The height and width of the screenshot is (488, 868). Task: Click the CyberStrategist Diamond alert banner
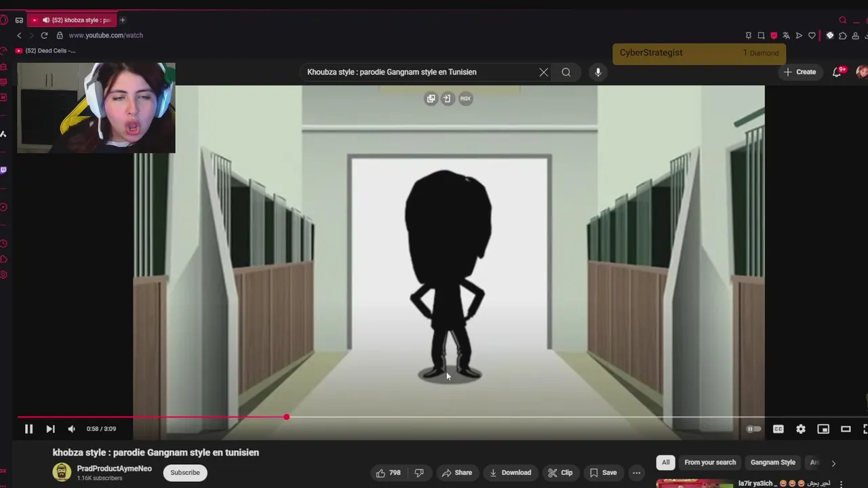[x=699, y=53]
